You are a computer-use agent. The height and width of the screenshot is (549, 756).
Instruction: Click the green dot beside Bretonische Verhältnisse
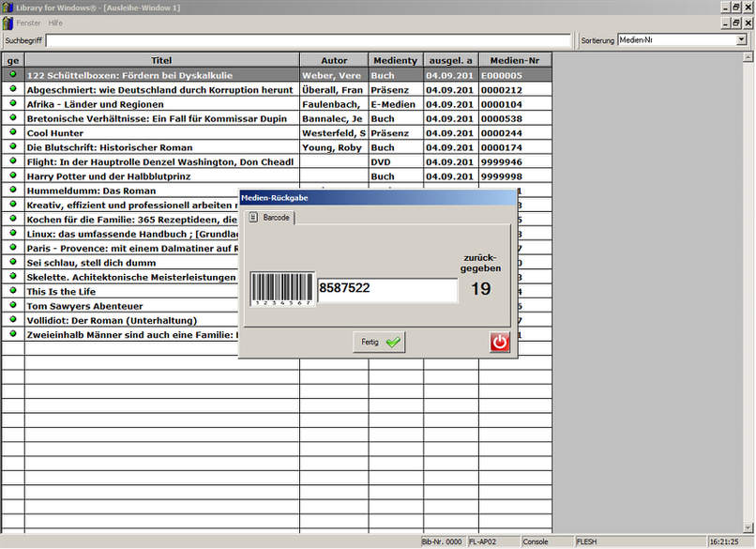13,117
